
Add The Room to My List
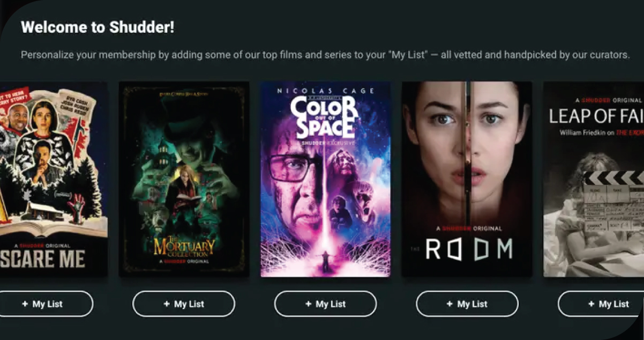click(467, 304)
